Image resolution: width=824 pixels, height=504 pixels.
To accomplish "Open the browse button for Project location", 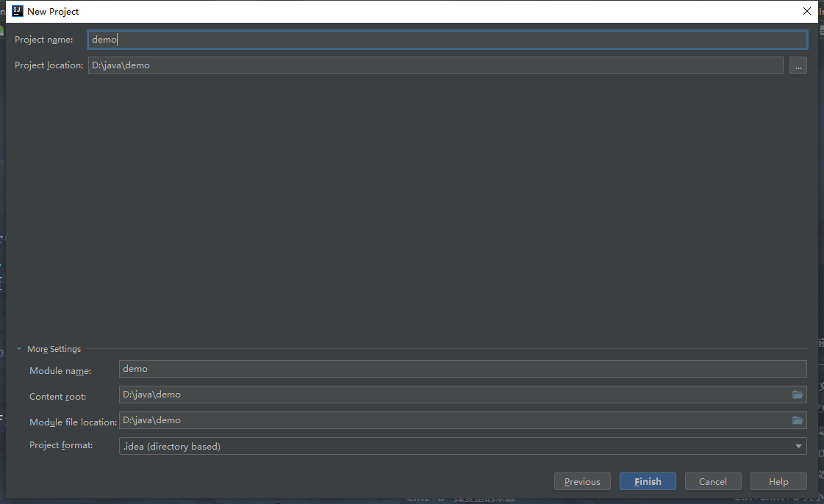I will tap(798, 65).
